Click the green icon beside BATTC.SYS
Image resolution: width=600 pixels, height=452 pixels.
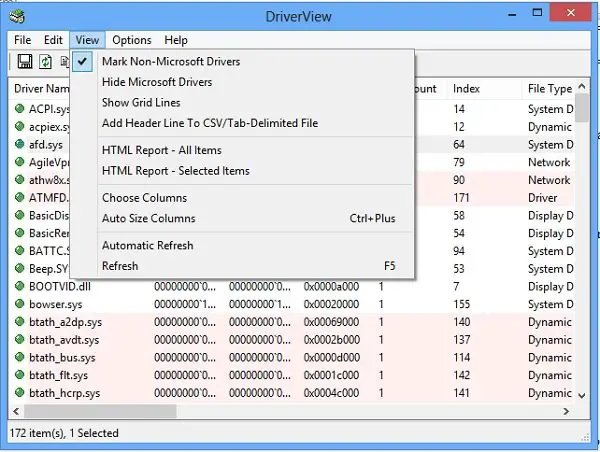click(20, 250)
